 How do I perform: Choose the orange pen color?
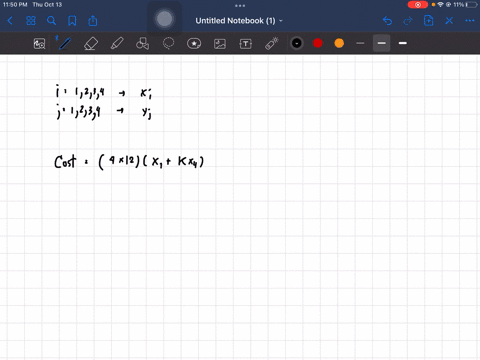[339, 43]
